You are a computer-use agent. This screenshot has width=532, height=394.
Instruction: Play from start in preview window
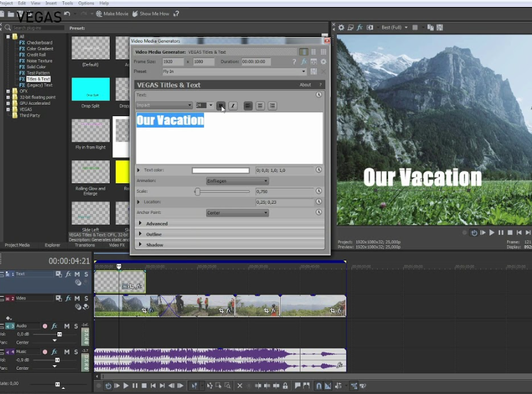[x=483, y=232]
